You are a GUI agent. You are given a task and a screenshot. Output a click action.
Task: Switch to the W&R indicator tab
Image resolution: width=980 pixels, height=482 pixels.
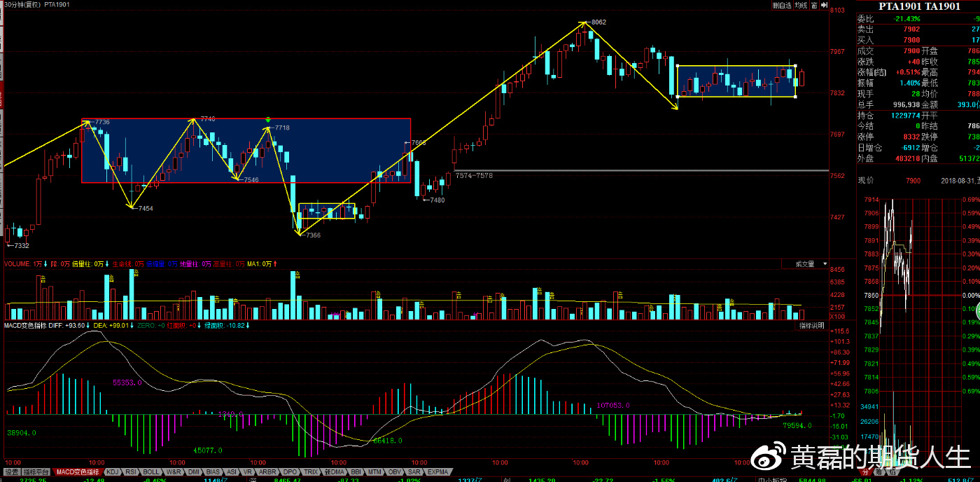click(x=173, y=471)
